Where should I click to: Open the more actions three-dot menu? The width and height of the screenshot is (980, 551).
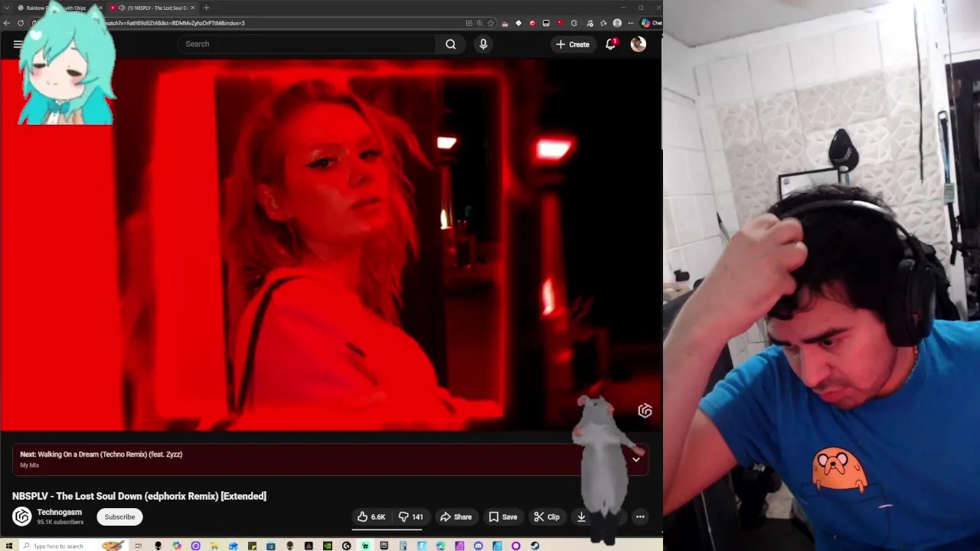coord(640,517)
